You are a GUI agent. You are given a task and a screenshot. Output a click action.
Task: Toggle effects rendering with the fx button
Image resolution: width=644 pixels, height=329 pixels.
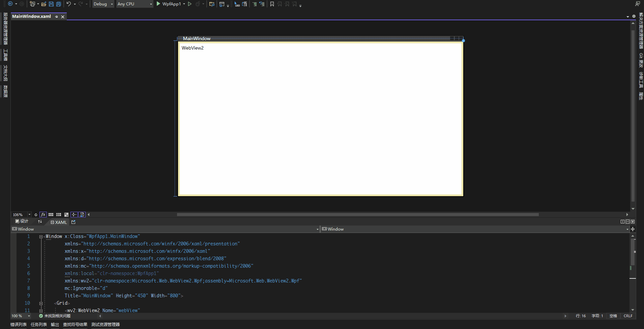tap(43, 215)
